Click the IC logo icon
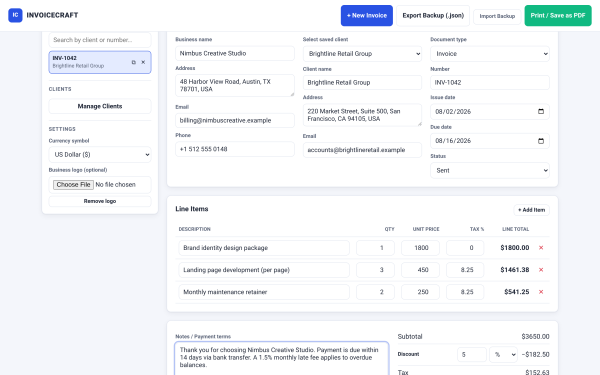Screen dimensions: 600x375 (x=15, y=15)
